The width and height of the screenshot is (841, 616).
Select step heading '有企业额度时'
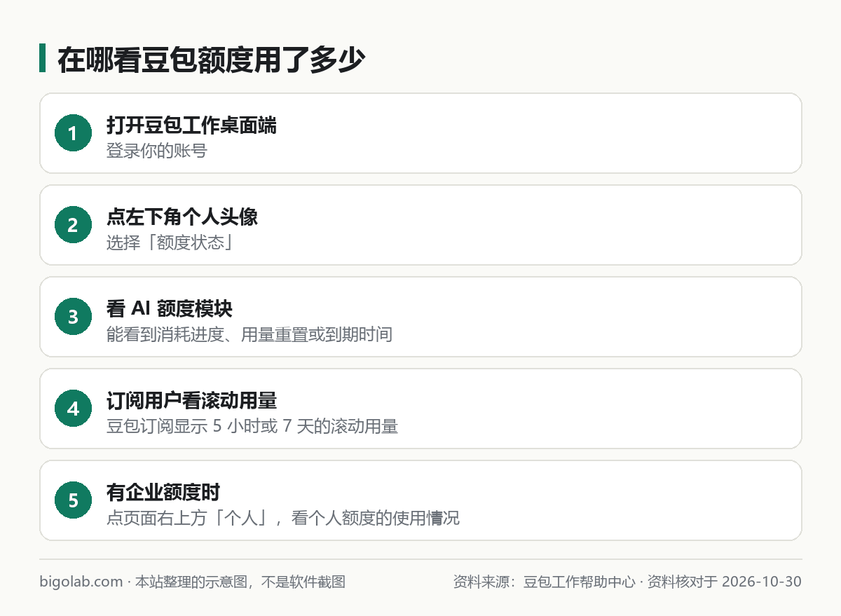[x=164, y=493]
